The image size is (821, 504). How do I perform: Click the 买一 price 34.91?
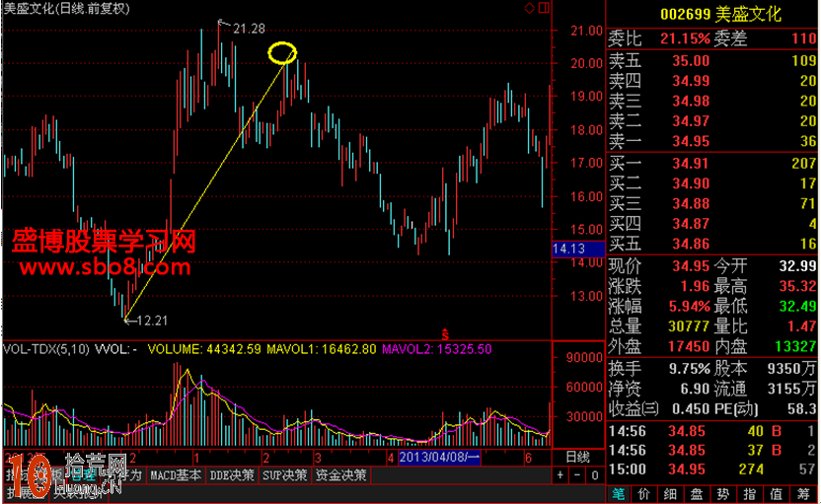pos(691,164)
